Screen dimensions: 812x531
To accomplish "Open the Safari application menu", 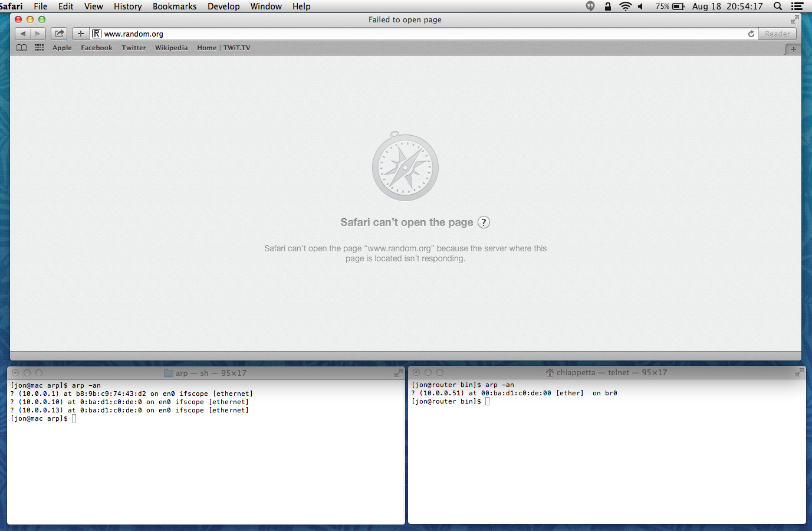I will coord(11,6).
